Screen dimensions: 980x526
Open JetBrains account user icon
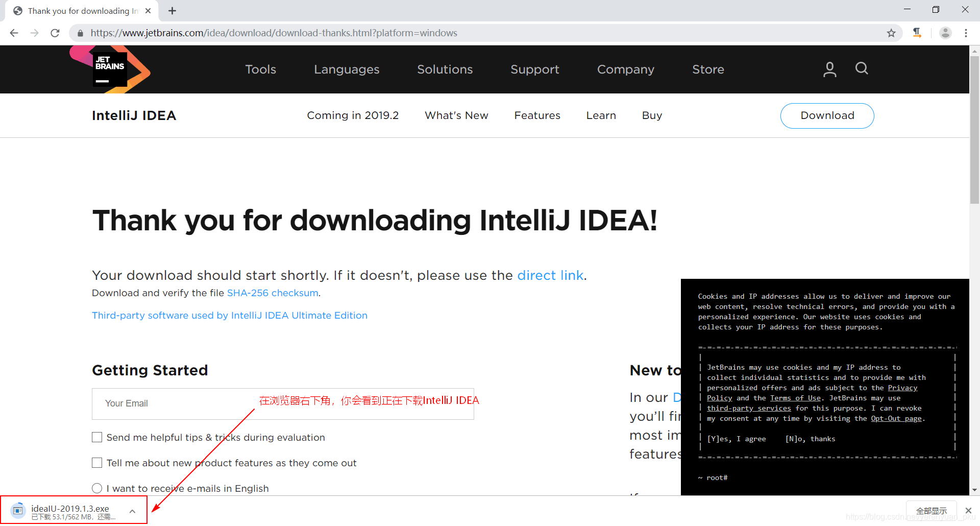(x=829, y=69)
